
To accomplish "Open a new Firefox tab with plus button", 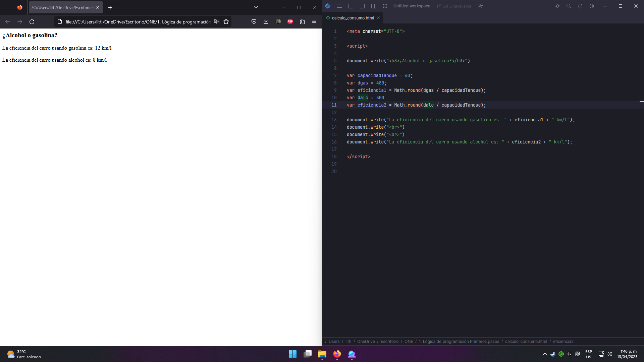I will click(x=110, y=7).
